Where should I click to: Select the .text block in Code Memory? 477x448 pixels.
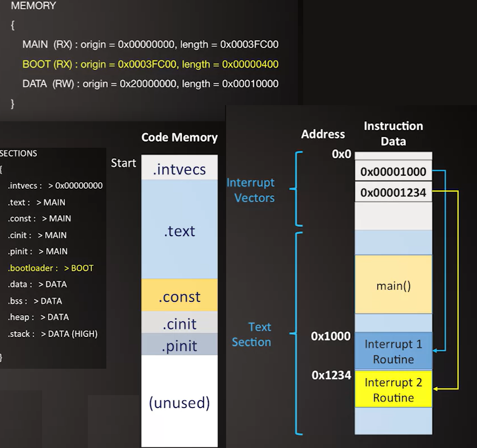pos(180,230)
